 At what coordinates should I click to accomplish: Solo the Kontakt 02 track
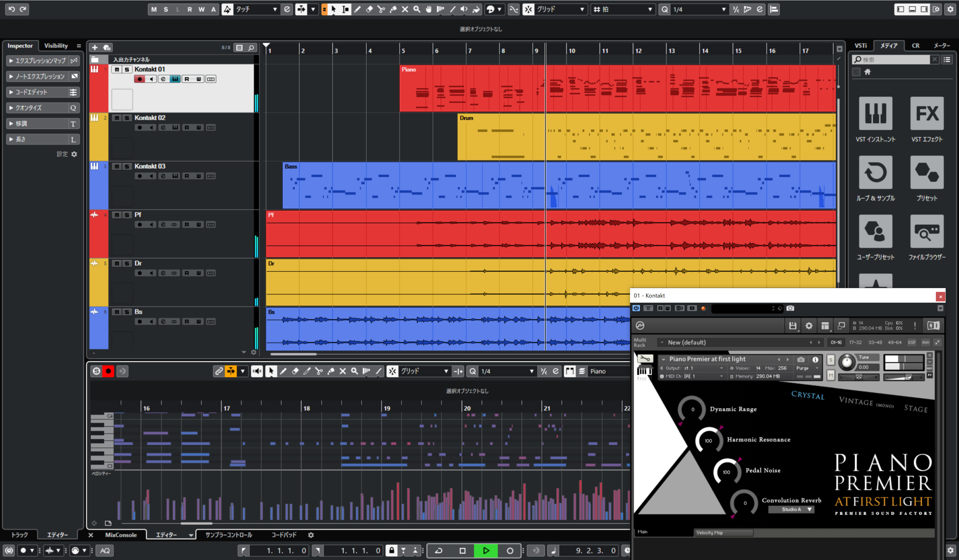point(127,118)
